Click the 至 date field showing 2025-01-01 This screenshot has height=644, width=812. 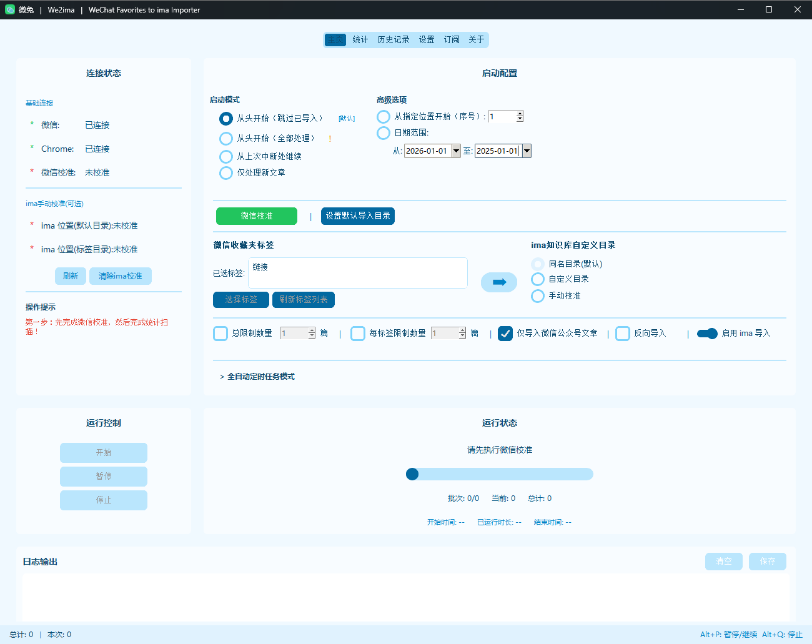click(498, 151)
